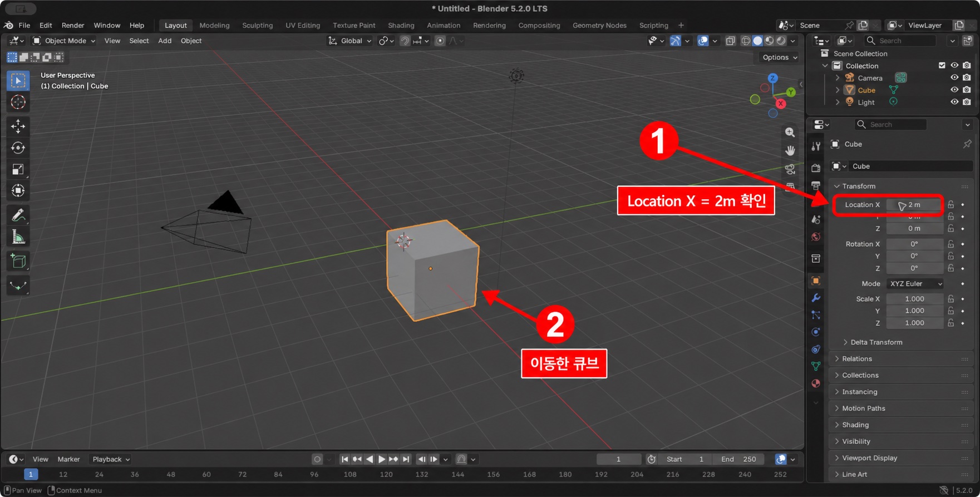Switch to the Modeling workspace tab
The image size is (980, 497).
click(214, 25)
